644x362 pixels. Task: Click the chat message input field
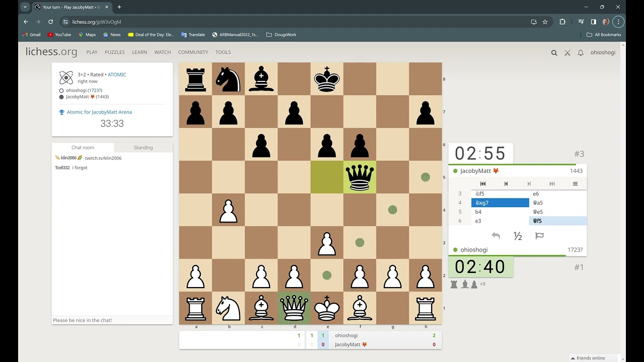[x=112, y=320]
